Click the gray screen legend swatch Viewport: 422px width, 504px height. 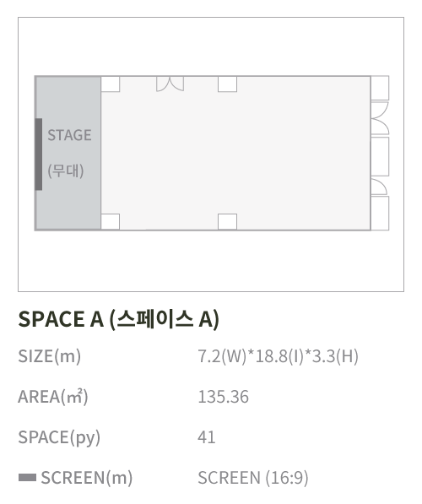[27, 478]
